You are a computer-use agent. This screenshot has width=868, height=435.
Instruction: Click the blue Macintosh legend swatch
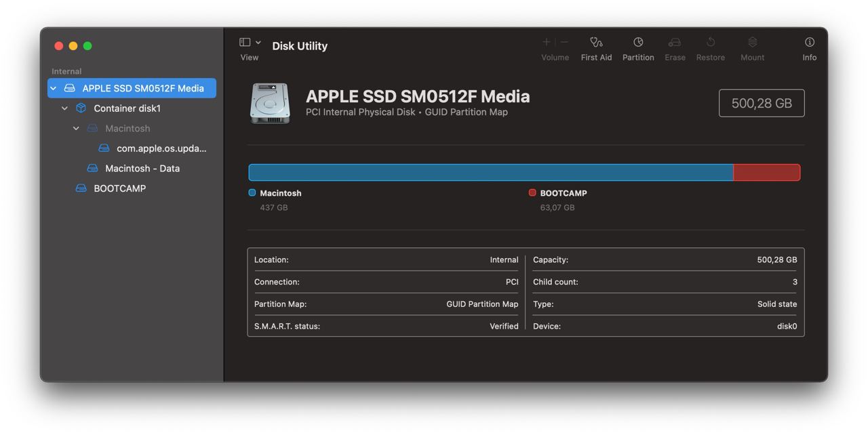click(x=252, y=192)
